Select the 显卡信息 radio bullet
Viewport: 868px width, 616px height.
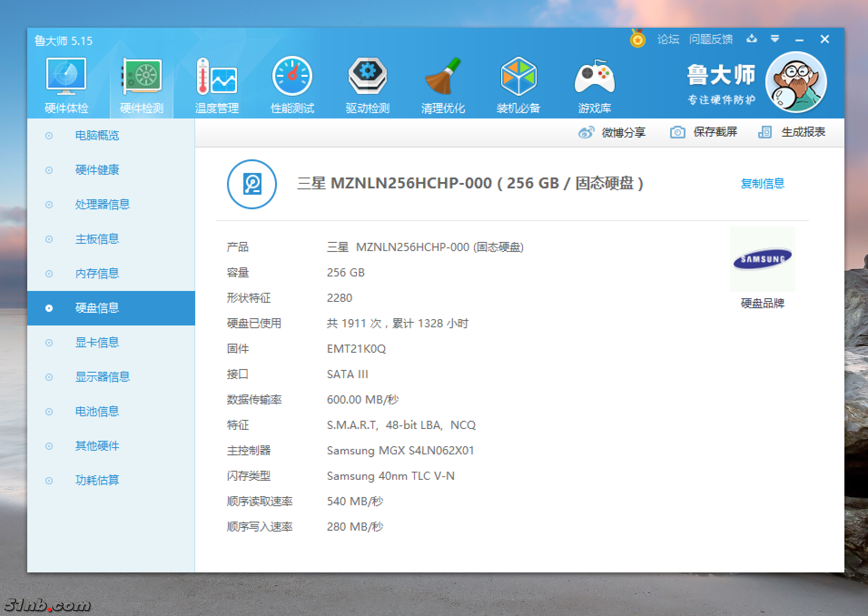(49, 343)
